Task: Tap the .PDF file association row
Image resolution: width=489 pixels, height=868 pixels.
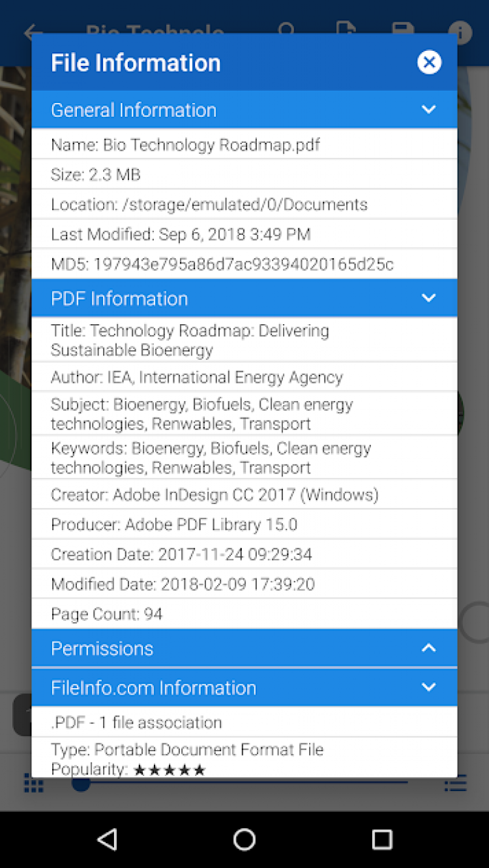Action: tap(136, 722)
